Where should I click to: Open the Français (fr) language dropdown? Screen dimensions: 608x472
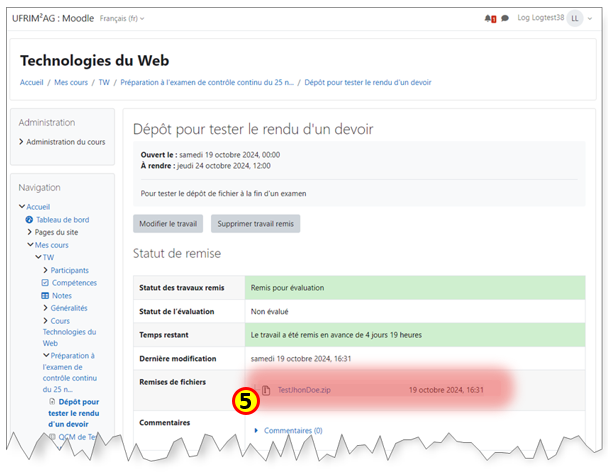tap(123, 18)
